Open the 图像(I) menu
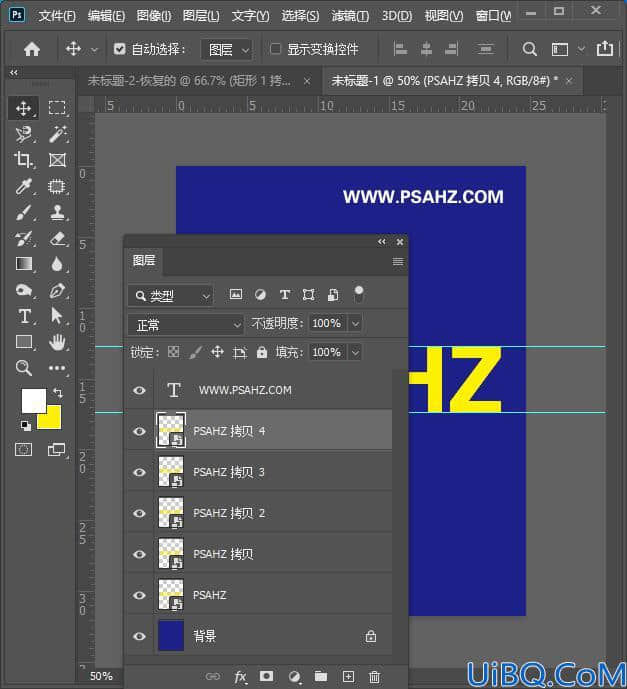 pos(154,16)
